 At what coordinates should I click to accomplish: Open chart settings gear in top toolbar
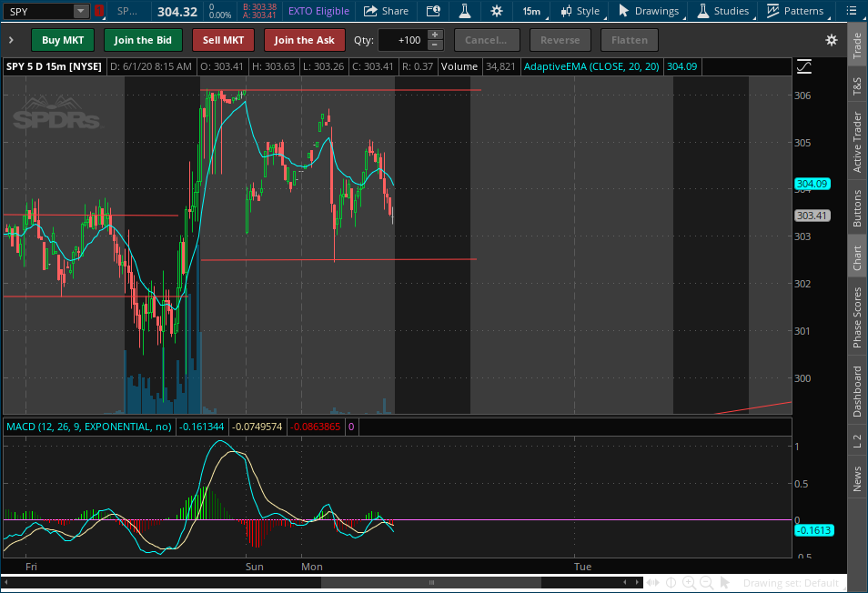coord(497,11)
